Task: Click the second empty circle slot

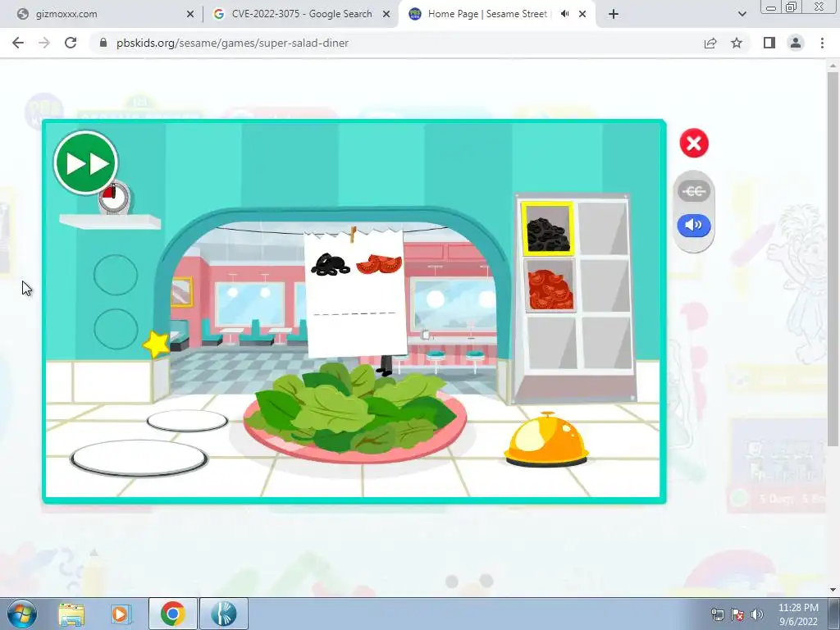Action: pos(116,329)
